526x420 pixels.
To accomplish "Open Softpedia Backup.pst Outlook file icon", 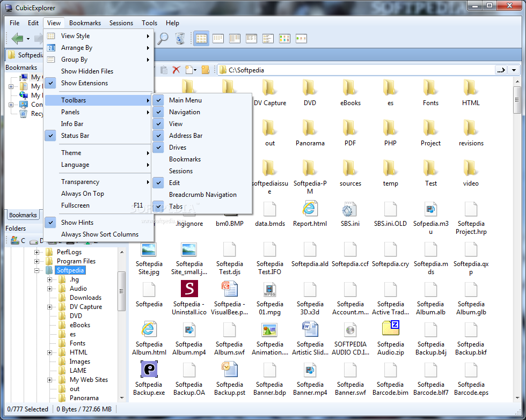I will coord(230,369).
